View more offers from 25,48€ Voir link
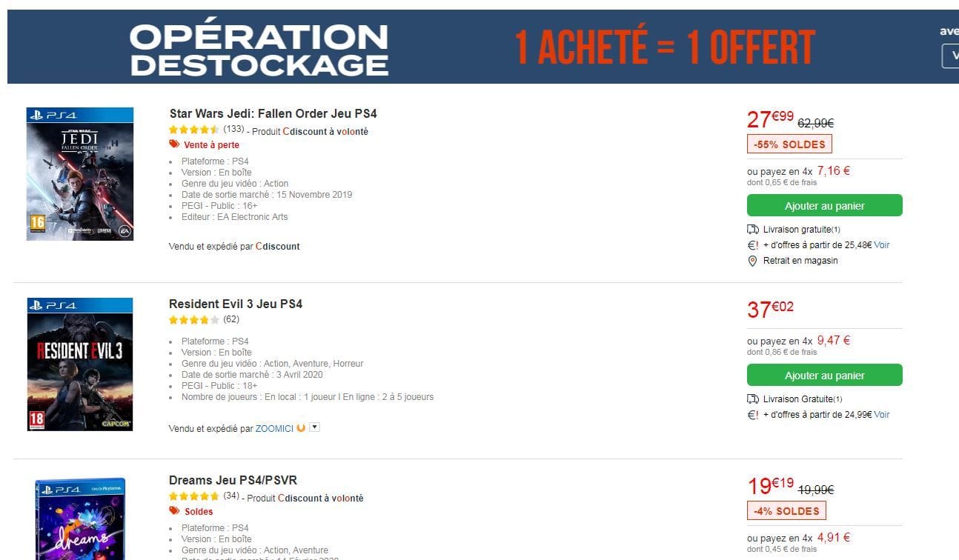This screenshot has width=959, height=560. tap(882, 245)
